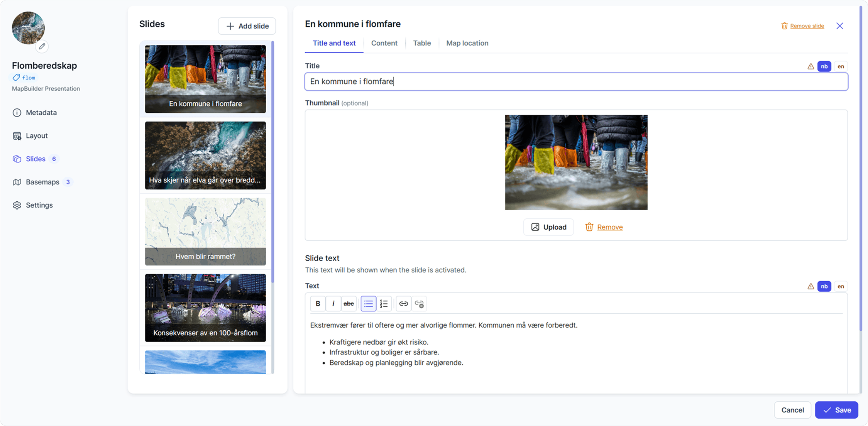Switch to Map location tab
This screenshot has height=426, width=868.
[x=467, y=43]
